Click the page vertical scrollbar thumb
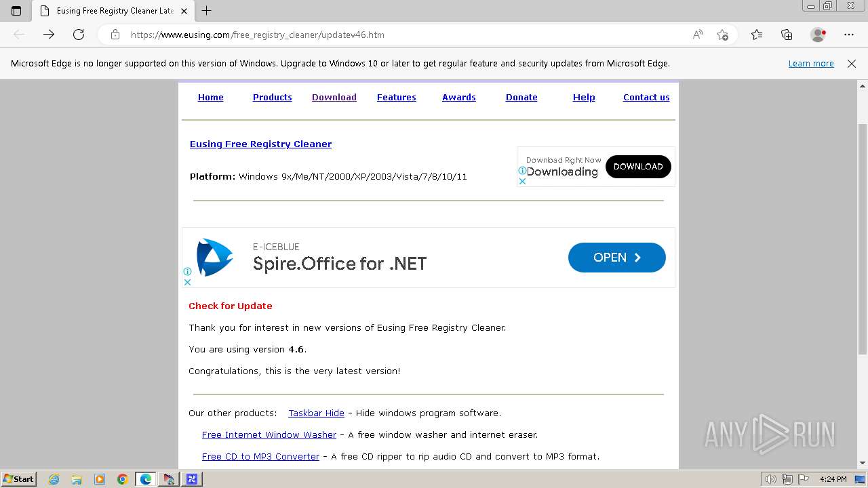 tap(863, 239)
